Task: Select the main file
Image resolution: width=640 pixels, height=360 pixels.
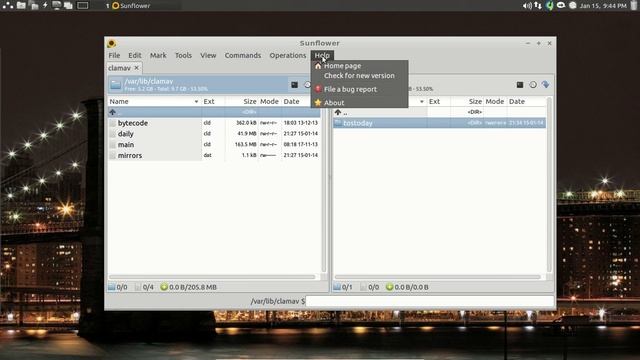Action: coord(214,144)
